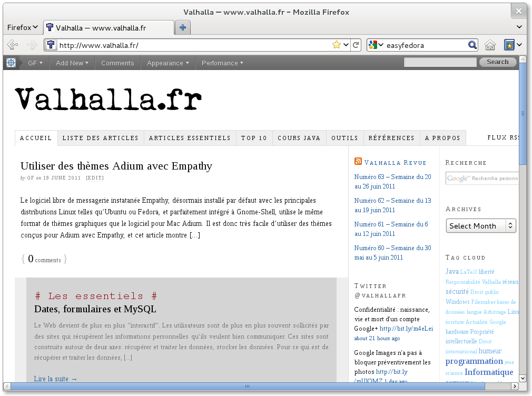Open the Dates, formulaires et MySQL article
The width and height of the screenshot is (532, 396).
coord(95,309)
